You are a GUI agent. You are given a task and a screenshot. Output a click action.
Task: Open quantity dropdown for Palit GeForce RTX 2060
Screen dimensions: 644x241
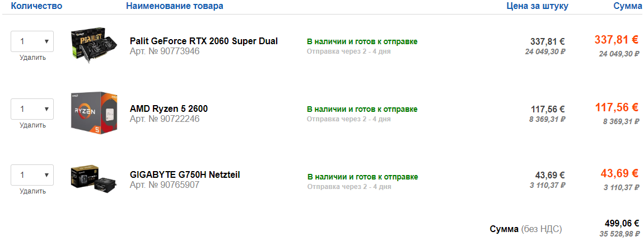click(32, 41)
